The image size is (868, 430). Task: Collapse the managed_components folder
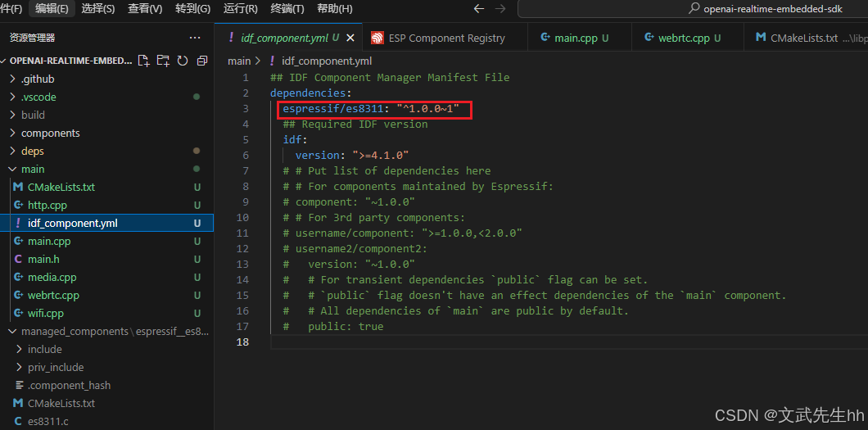[x=13, y=332]
